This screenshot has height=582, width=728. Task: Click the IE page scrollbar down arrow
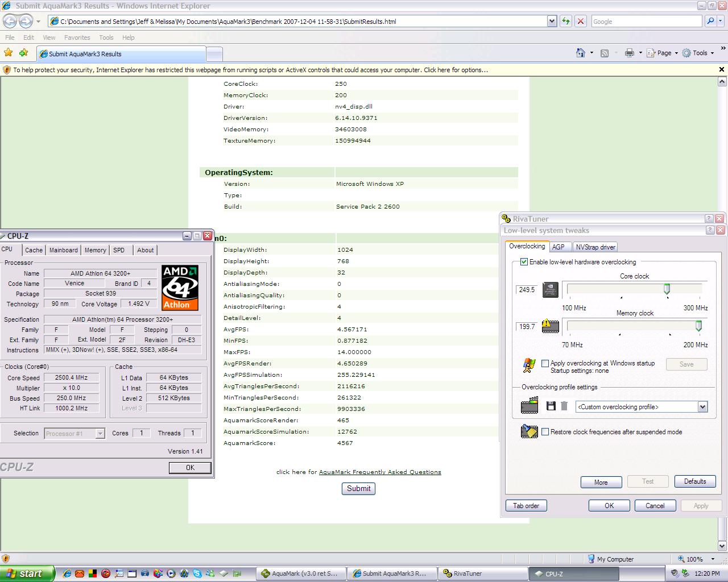[722, 546]
